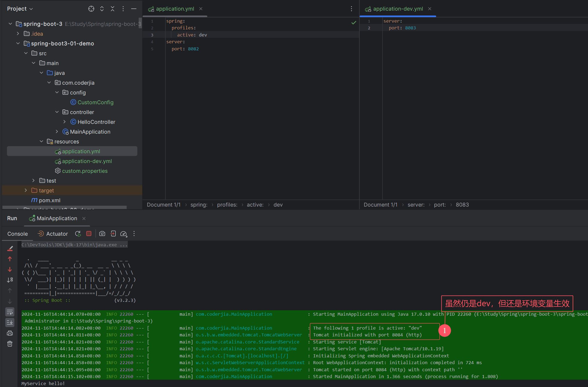Click Collapse All in Project panel

point(113,9)
